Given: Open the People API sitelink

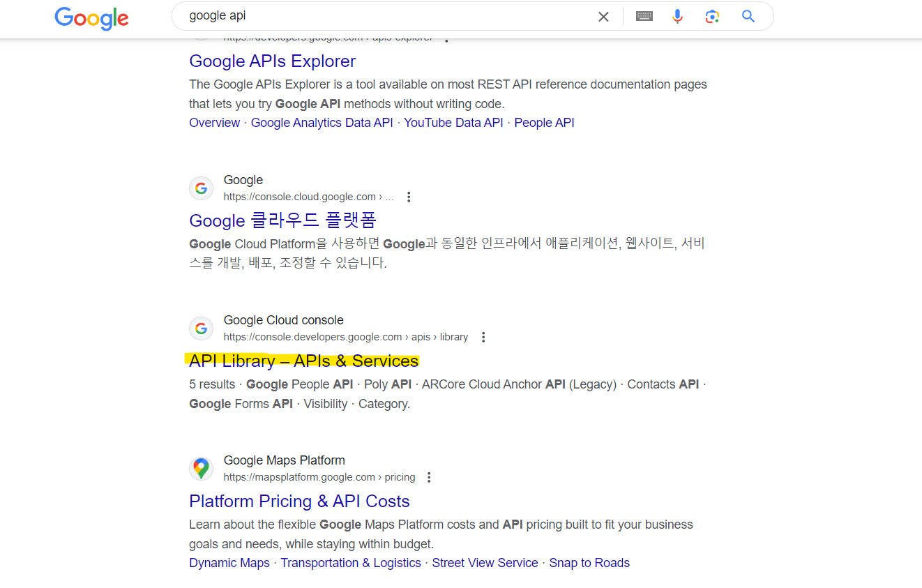Looking at the screenshot, I should click(544, 123).
